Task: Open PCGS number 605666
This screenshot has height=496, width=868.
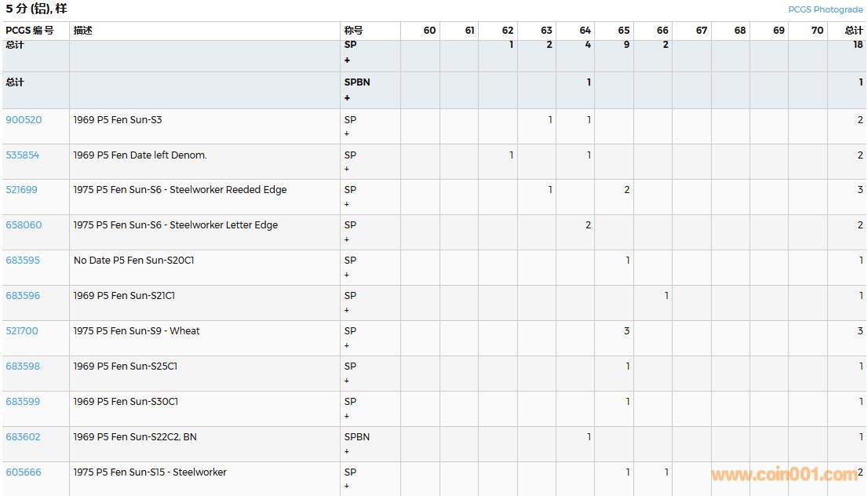Action: pos(24,472)
